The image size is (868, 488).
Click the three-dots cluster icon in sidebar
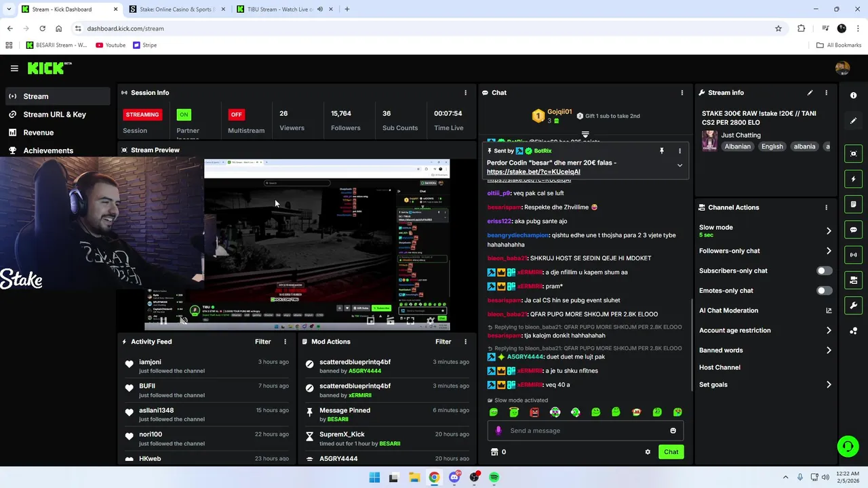coord(854,331)
